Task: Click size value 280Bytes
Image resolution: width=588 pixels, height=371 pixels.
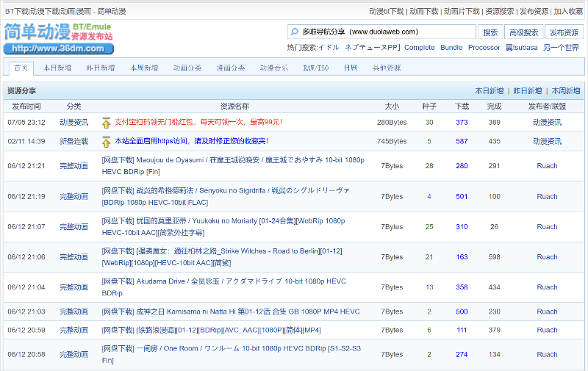Action: click(x=392, y=123)
